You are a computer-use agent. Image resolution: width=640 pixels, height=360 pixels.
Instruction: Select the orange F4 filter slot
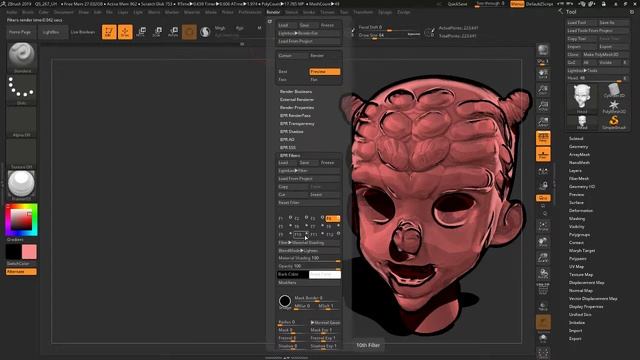(333, 219)
